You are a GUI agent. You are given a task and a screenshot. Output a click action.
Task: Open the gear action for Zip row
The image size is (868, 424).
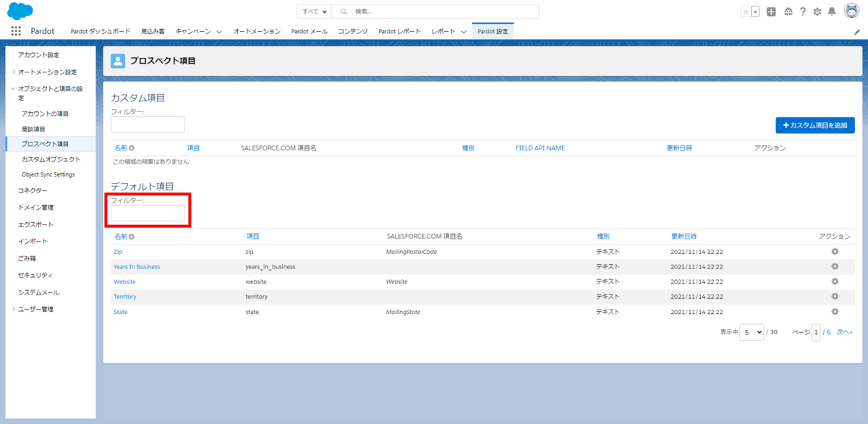point(835,251)
